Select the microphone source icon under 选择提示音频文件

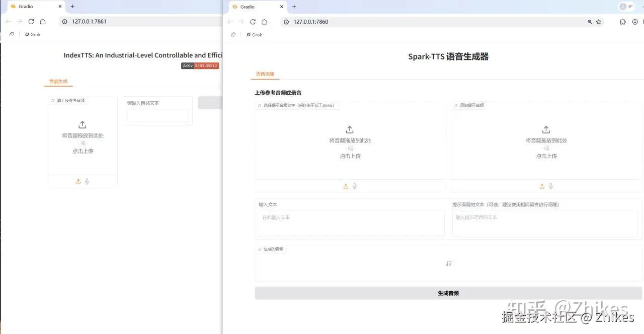[x=355, y=186]
